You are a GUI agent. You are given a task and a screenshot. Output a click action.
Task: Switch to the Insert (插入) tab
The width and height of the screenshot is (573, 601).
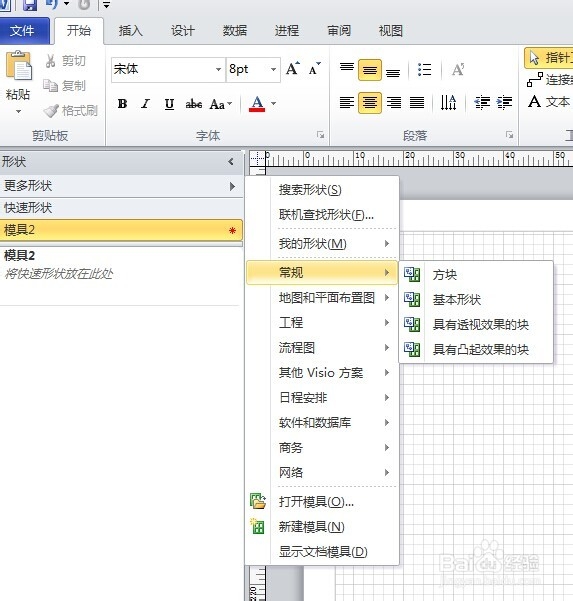click(x=131, y=31)
